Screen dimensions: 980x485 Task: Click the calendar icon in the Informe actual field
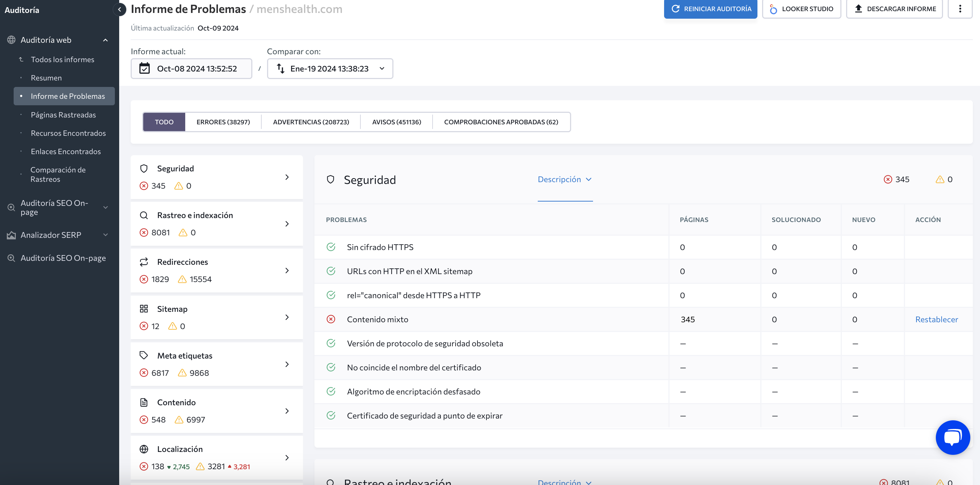tap(145, 69)
